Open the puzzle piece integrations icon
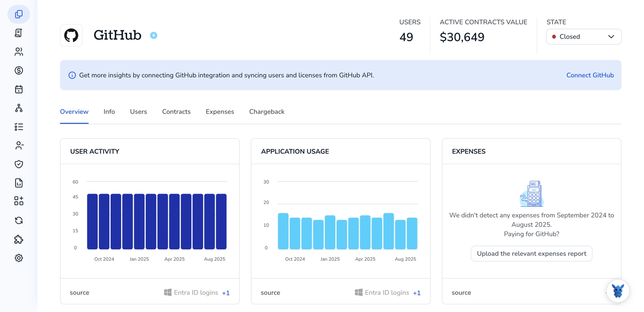Screen dimensions: 644x312 [x=19, y=239]
